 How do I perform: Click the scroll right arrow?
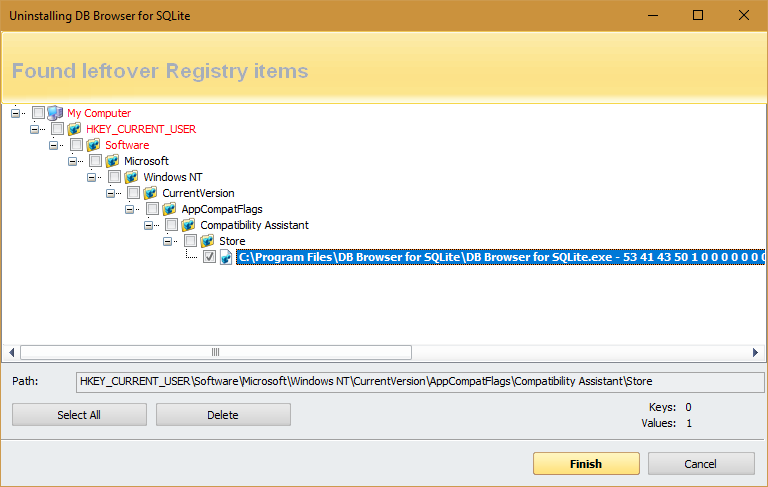[755, 352]
